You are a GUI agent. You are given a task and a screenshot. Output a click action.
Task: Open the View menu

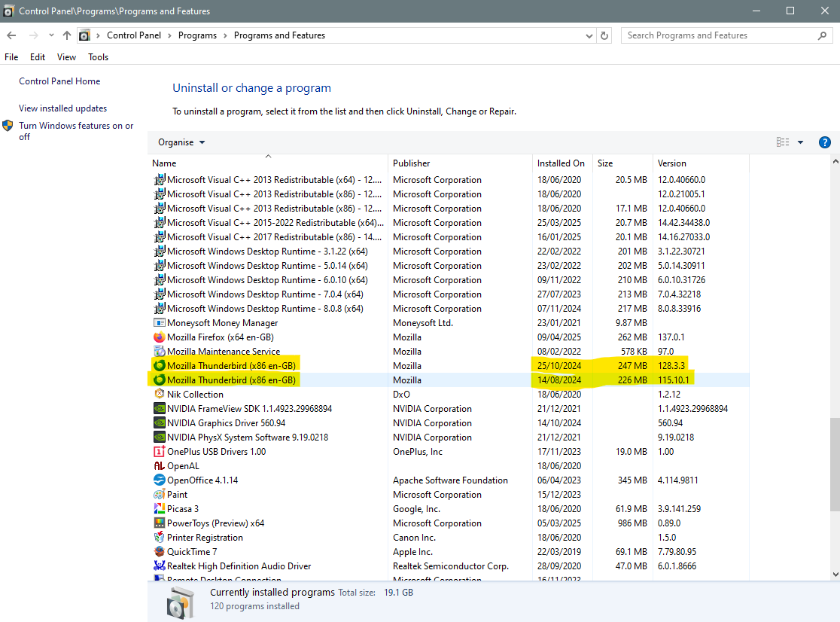(x=66, y=57)
